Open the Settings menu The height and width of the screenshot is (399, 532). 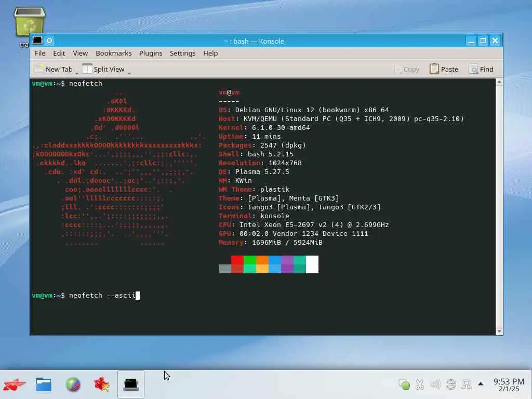point(182,54)
